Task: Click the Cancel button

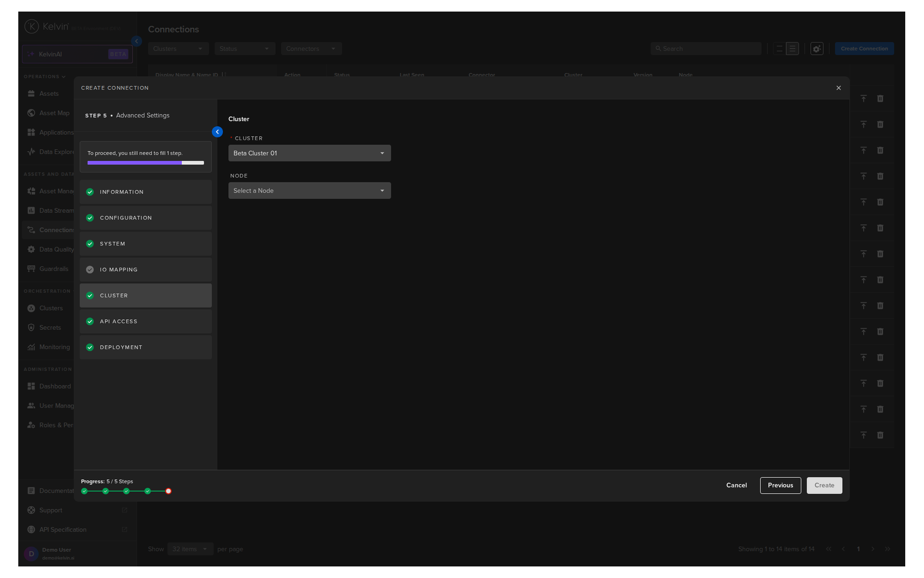Action: pyautogui.click(x=736, y=485)
